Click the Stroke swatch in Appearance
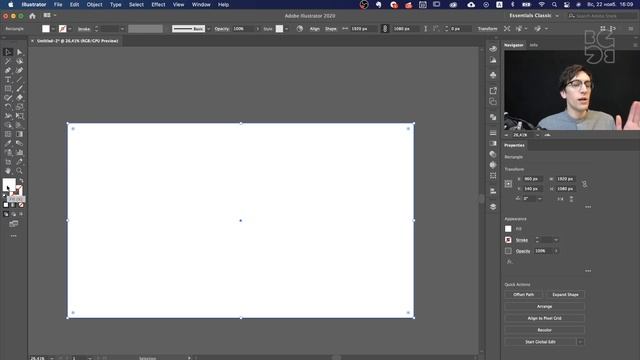The width and height of the screenshot is (640, 360). tap(508, 240)
